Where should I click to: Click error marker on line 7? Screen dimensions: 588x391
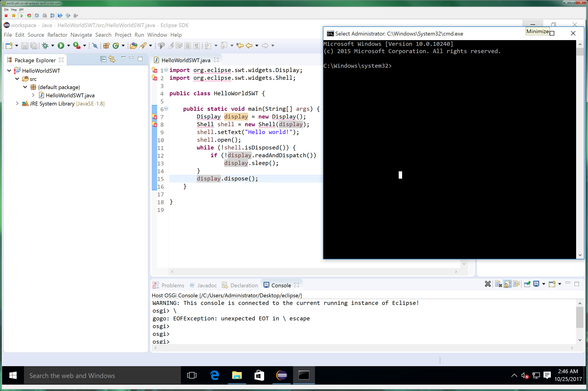pos(154,116)
